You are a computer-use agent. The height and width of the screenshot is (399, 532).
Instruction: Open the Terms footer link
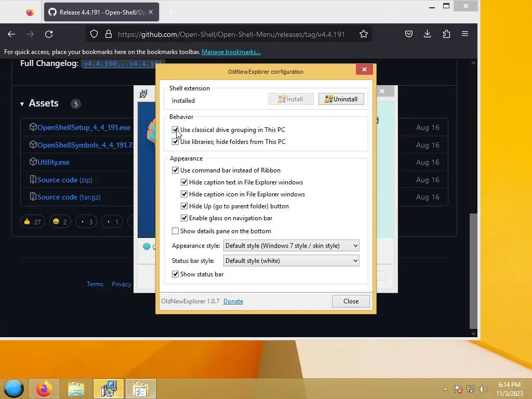pyautogui.click(x=95, y=284)
